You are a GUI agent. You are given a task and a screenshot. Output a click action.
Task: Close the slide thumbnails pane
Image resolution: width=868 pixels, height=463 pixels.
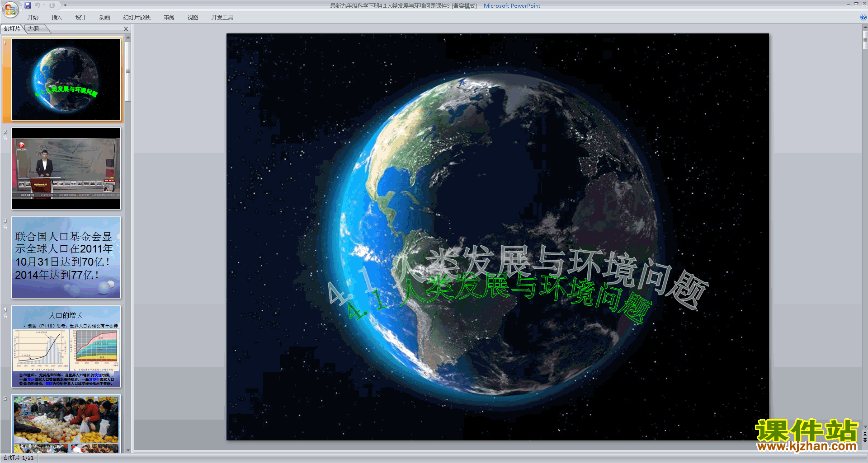tap(126, 29)
